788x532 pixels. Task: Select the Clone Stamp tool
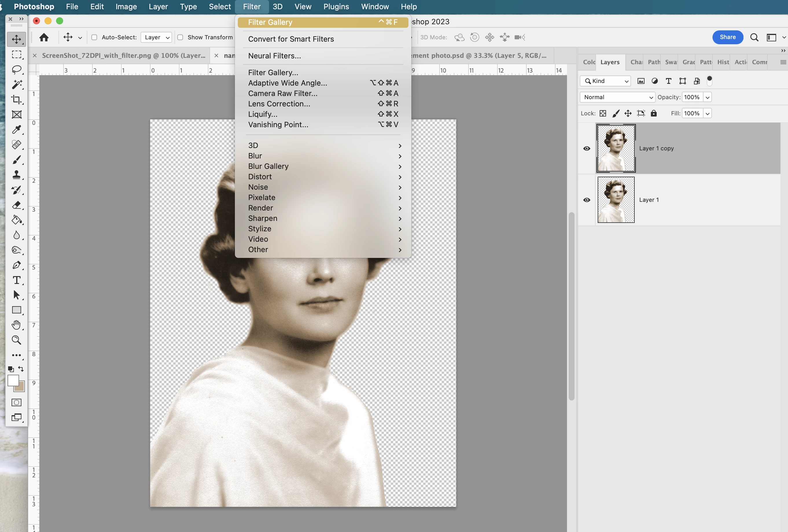click(x=16, y=175)
